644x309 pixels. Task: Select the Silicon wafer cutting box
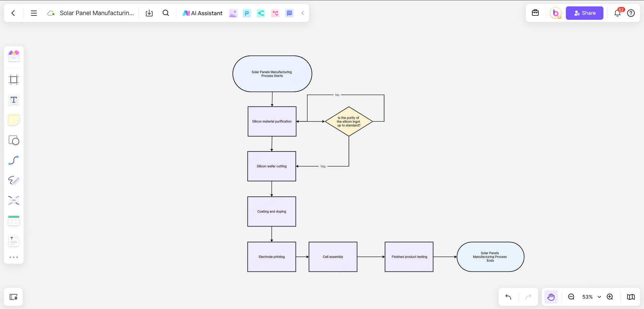click(272, 166)
